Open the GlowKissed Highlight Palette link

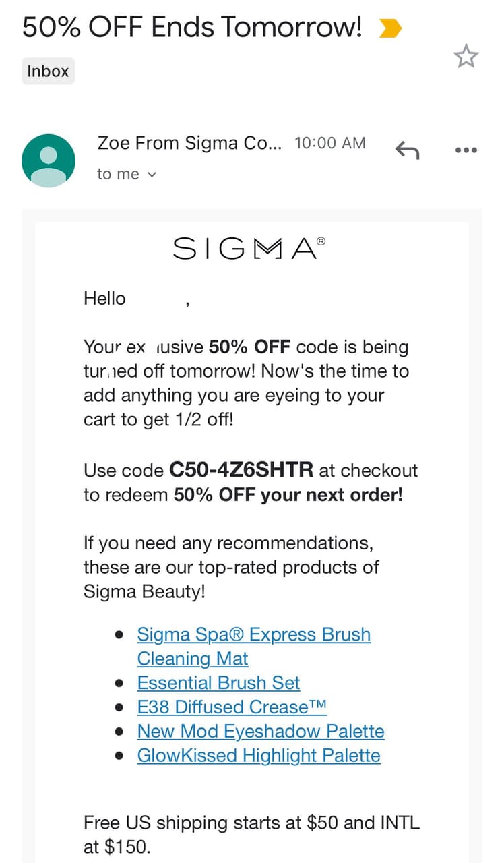(259, 755)
